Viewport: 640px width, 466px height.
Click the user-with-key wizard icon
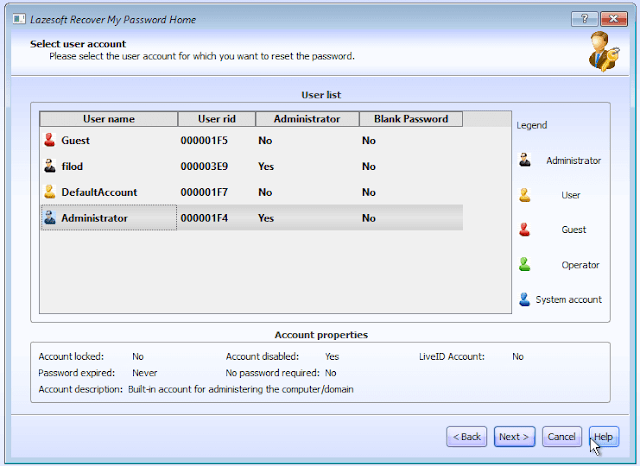click(x=604, y=51)
